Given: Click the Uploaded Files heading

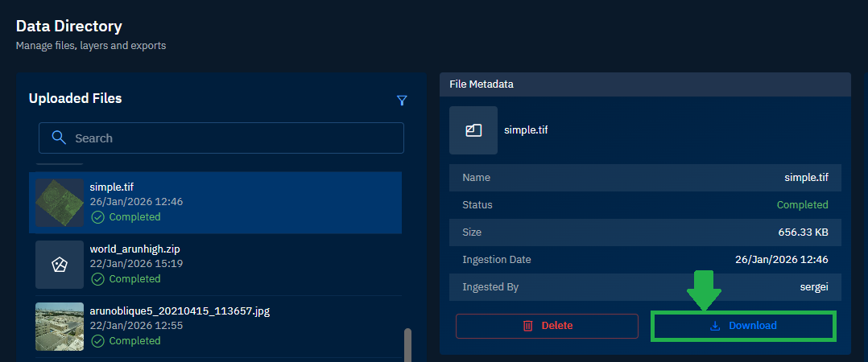Looking at the screenshot, I should click(76, 98).
